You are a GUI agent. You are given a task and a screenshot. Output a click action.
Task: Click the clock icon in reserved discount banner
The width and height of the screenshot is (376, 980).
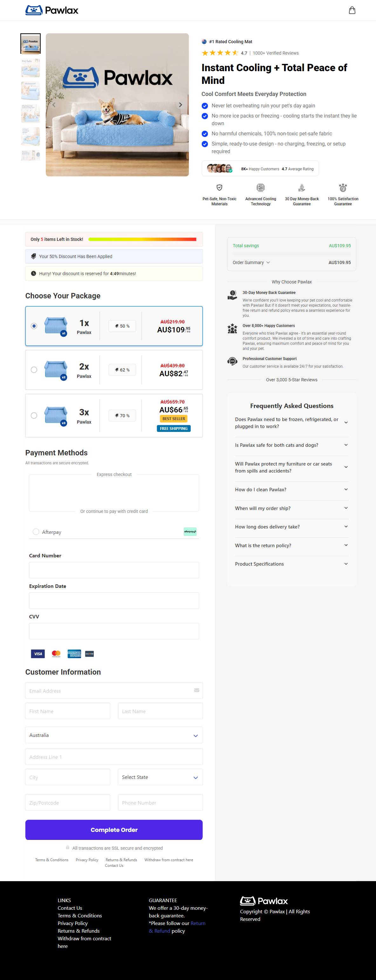pos(33,274)
